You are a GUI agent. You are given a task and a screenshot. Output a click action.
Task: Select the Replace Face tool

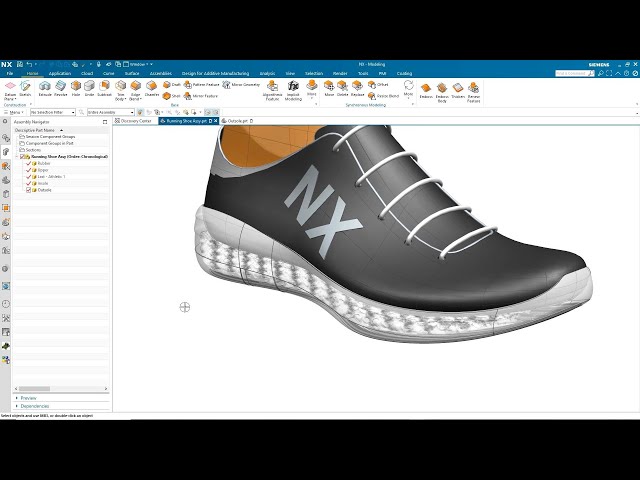357,89
